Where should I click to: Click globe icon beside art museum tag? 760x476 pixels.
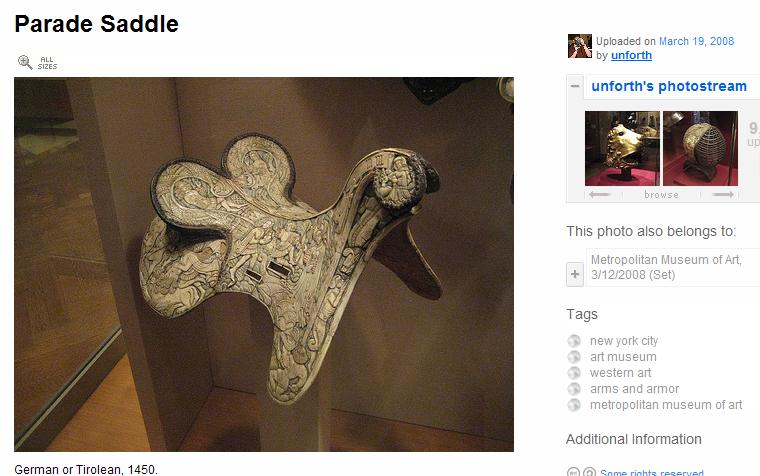pyautogui.click(x=574, y=357)
